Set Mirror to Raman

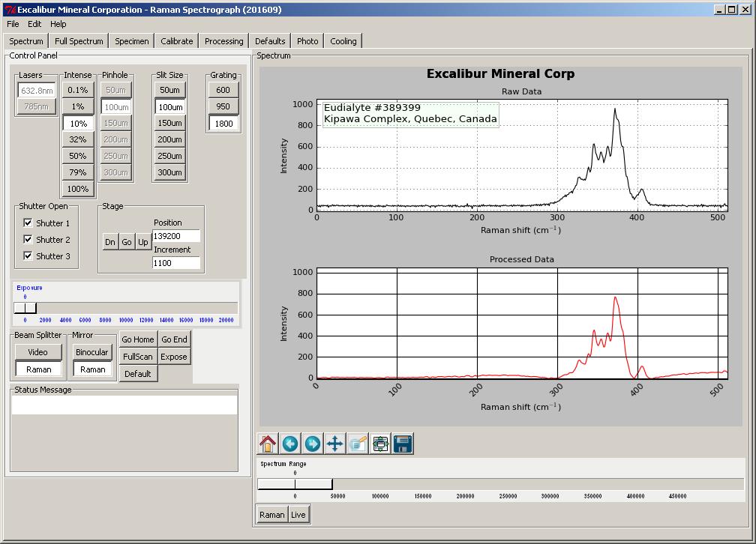click(x=92, y=369)
